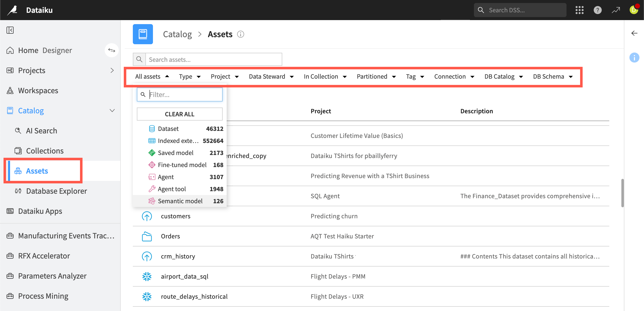
Task: Click the Search DSS input field
Action: tap(520, 10)
